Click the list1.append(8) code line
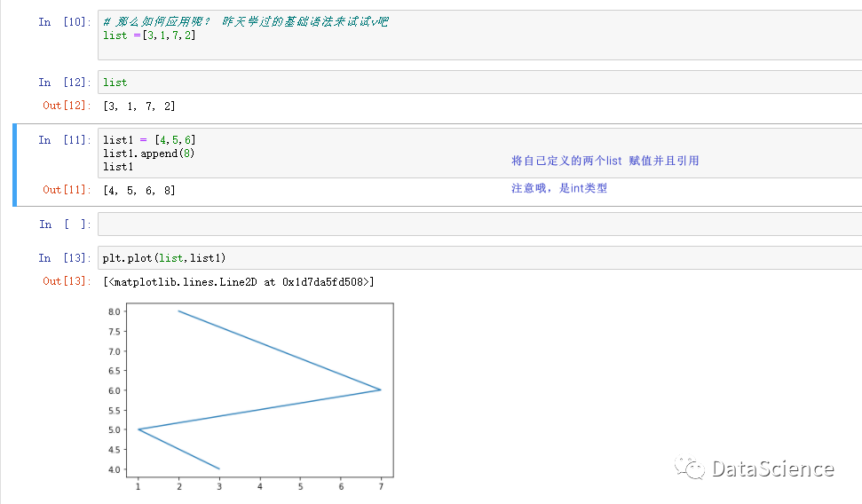Screen dimensions: 862x504 (149, 154)
